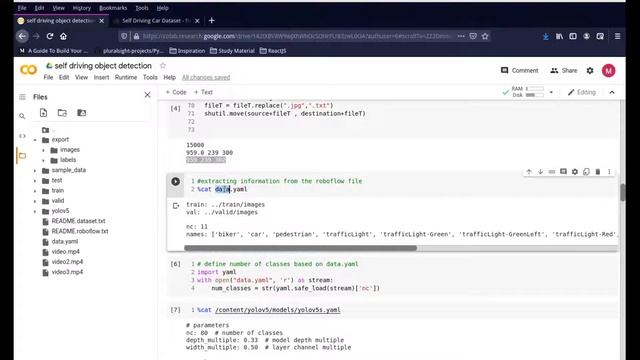Screen dimensions: 640x360
Task: Go back in the browser
Action: (x=22, y=36)
